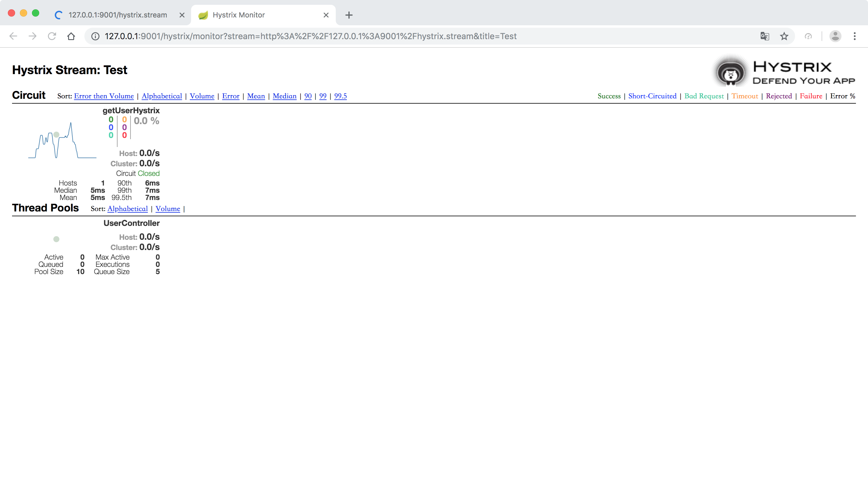Click the 90th percentile 6ms value

(x=152, y=183)
